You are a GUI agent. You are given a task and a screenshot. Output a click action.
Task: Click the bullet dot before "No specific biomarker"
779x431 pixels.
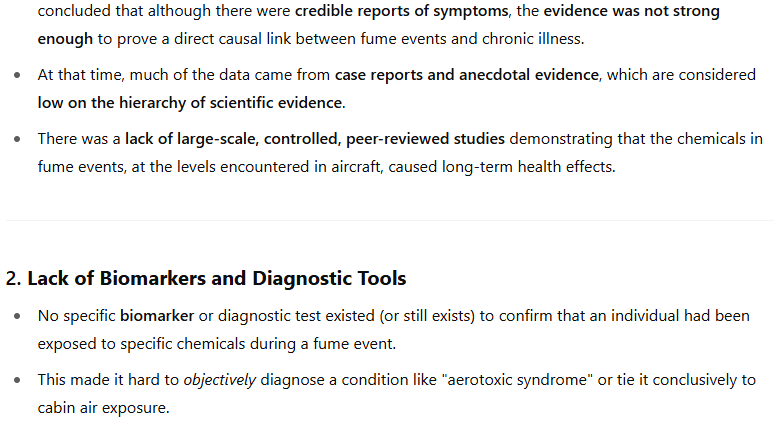click(17, 317)
